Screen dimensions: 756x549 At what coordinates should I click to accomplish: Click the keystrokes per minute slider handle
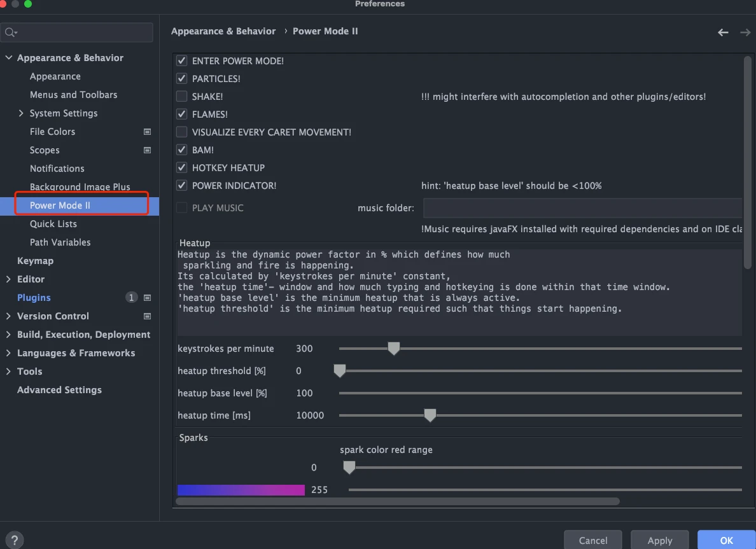pos(394,348)
